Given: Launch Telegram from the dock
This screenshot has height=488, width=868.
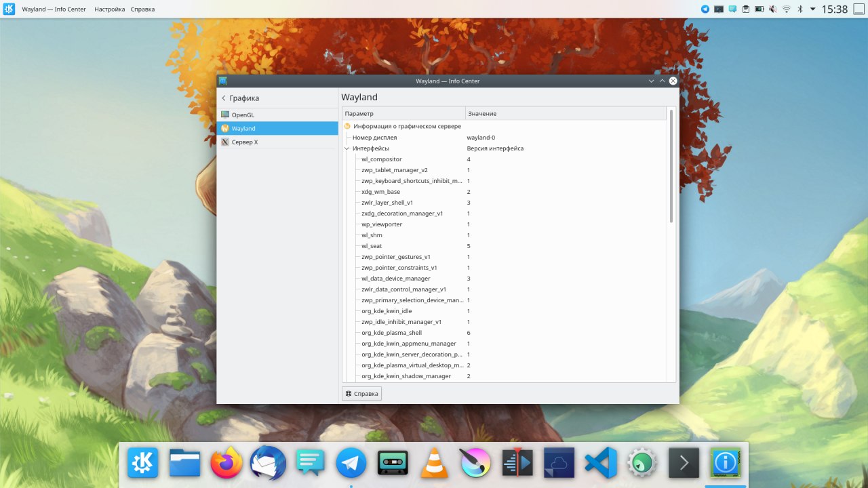Looking at the screenshot, I should pyautogui.click(x=351, y=463).
